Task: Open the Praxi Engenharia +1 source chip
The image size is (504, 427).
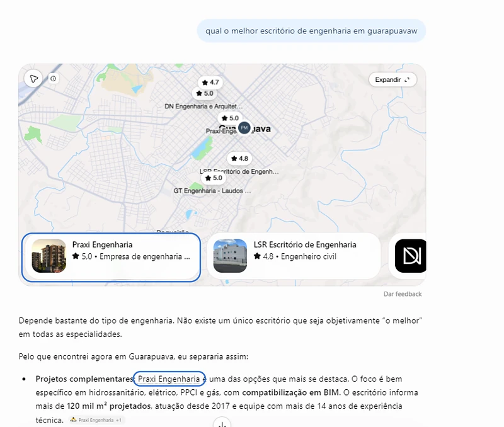Action: (x=96, y=420)
